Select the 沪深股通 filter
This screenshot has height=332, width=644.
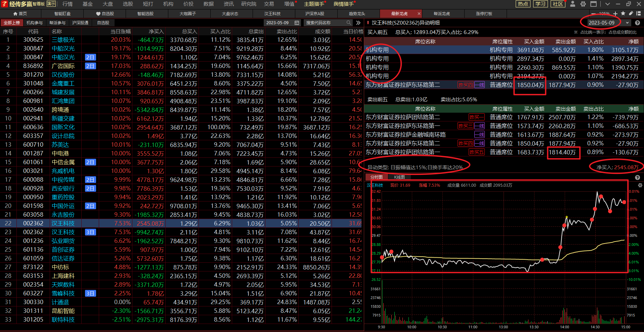(x=80, y=23)
